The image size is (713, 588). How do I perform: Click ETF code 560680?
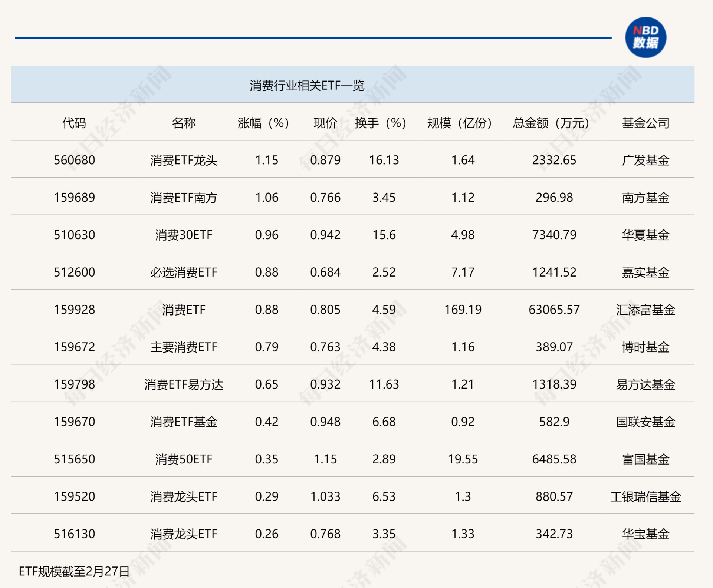coord(74,160)
